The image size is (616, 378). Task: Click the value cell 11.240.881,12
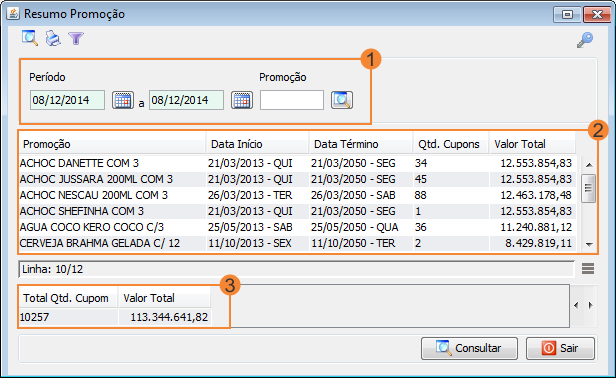coord(533,227)
